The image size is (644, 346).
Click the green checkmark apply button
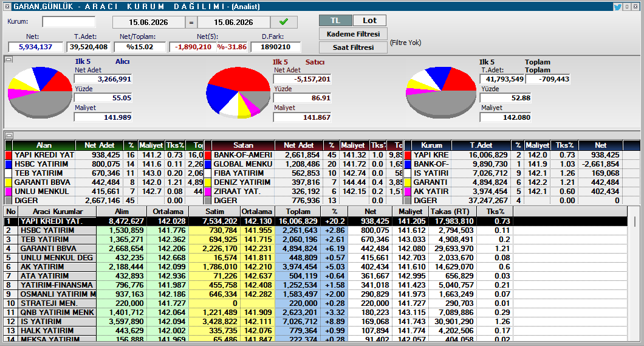pos(284,22)
